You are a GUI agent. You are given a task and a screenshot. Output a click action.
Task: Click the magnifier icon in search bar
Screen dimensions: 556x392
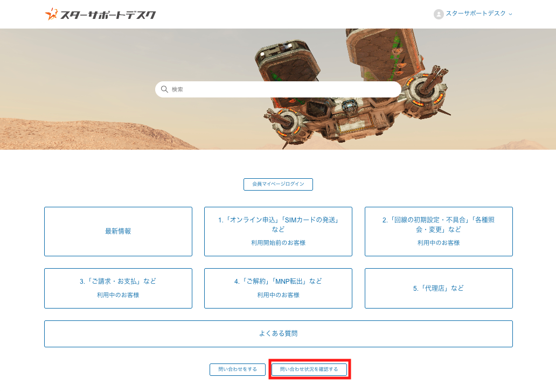click(x=164, y=89)
